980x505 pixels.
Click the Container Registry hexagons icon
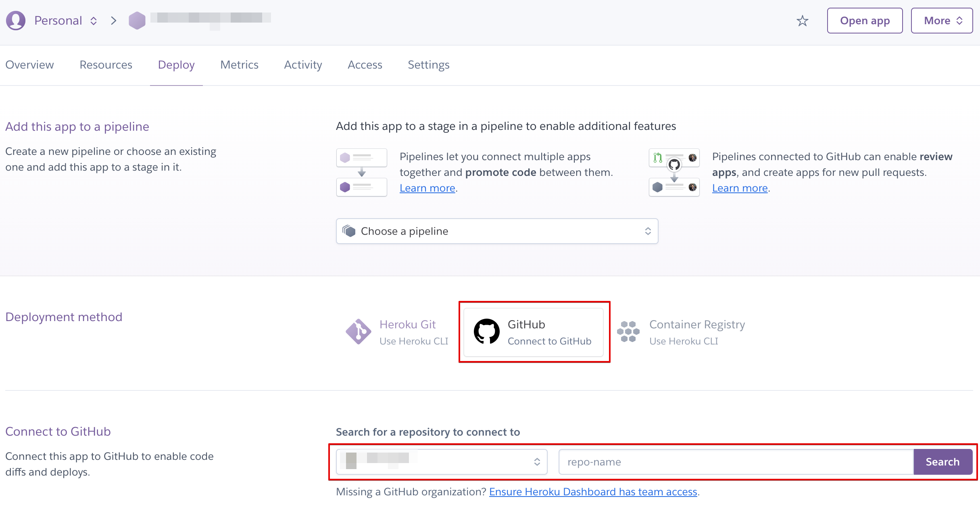[628, 332]
